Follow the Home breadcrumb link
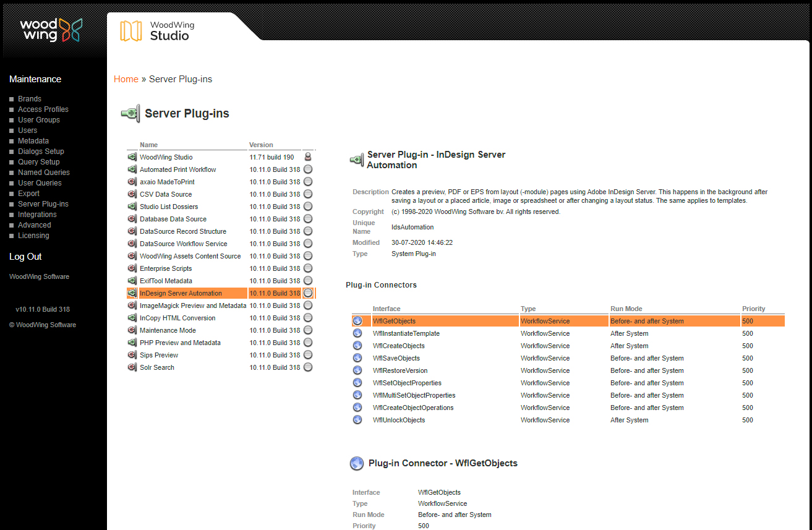Image resolution: width=812 pixels, height=530 pixels. (126, 79)
